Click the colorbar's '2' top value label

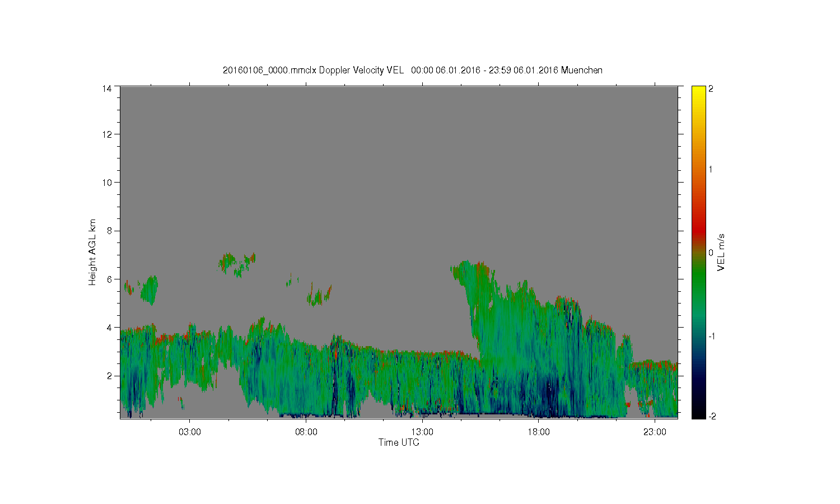coord(711,89)
